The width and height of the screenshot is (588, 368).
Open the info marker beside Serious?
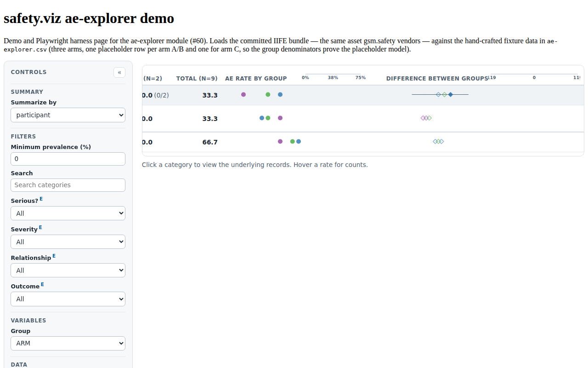(41, 199)
